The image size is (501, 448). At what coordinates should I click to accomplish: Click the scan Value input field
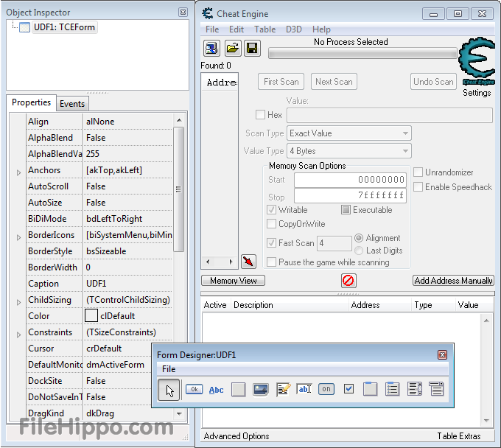click(x=390, y=116)
